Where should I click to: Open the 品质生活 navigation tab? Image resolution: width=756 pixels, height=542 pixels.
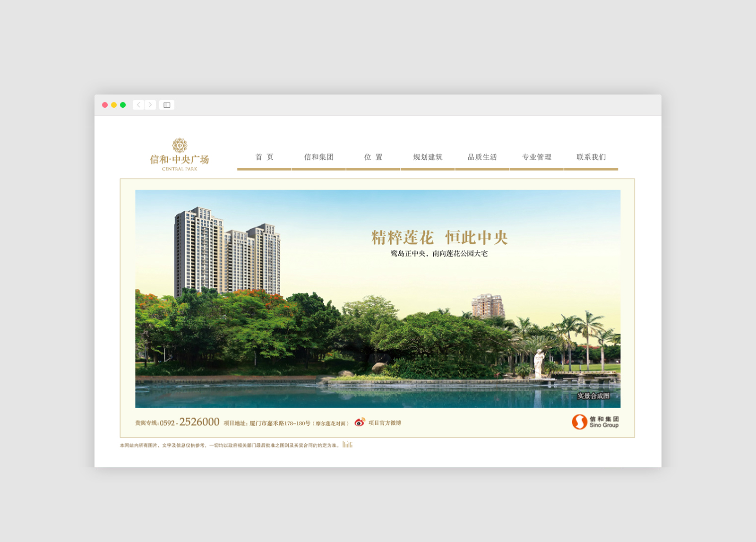coord(482,157)
